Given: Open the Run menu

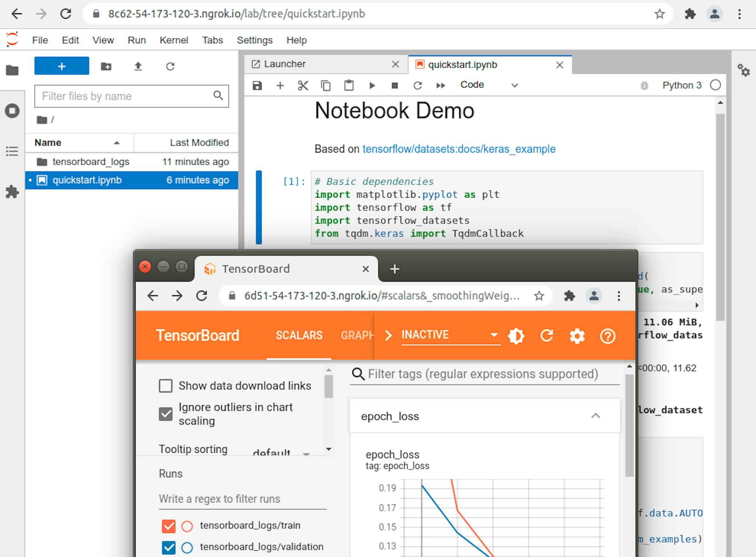Looking at the screenshot, I should pos(137,40).
